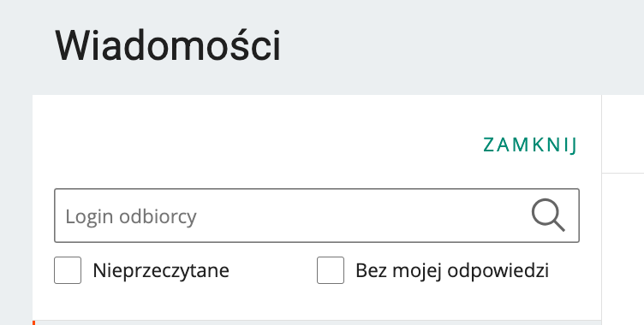
Task: Select the Wiadomości page heading
Action: point(168,45)
